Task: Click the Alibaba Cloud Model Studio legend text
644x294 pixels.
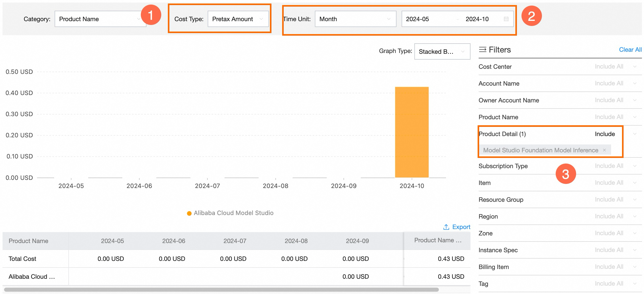Action: click(x=233, y=213)
